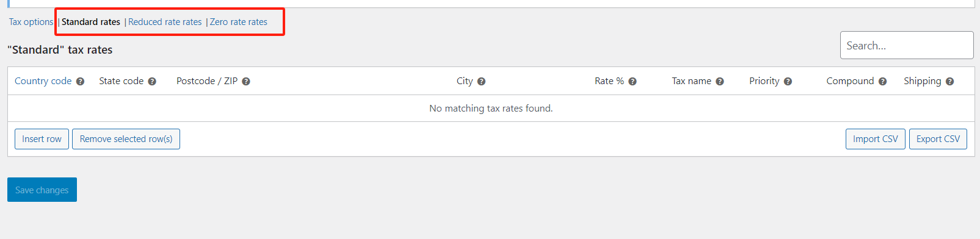Click the Save changes button
Viewport: 980px width, 239px height.
(42, 190)
